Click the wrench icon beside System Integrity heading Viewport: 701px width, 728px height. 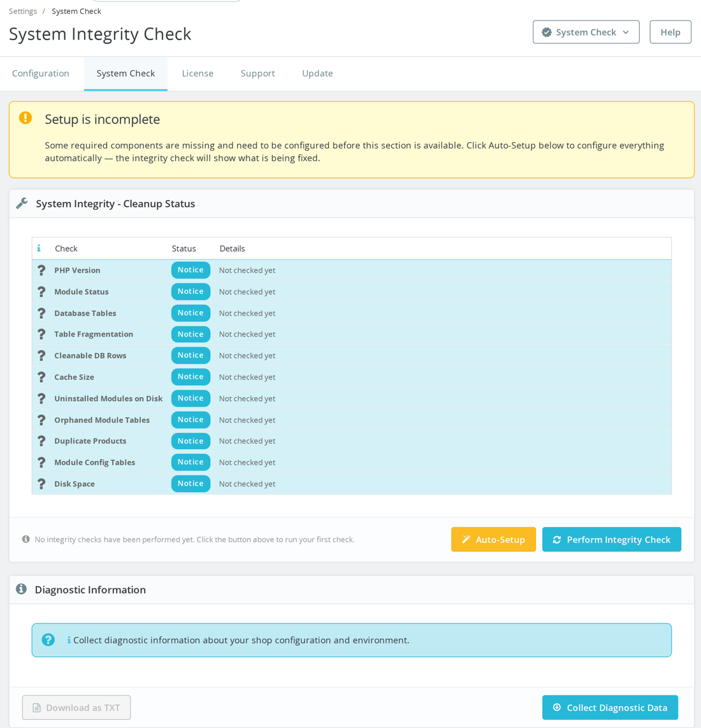[22, 203]
